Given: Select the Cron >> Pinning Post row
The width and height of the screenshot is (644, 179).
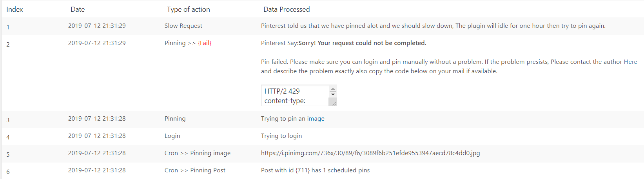Looking at the screenshot, I should point(322,171).
